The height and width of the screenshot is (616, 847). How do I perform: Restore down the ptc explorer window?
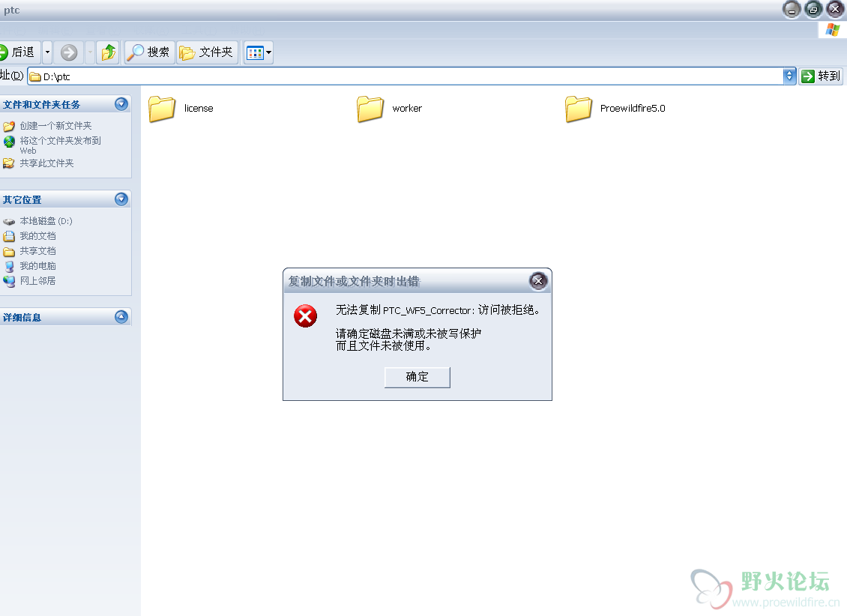pyautogui.click(x=813, y=10)
